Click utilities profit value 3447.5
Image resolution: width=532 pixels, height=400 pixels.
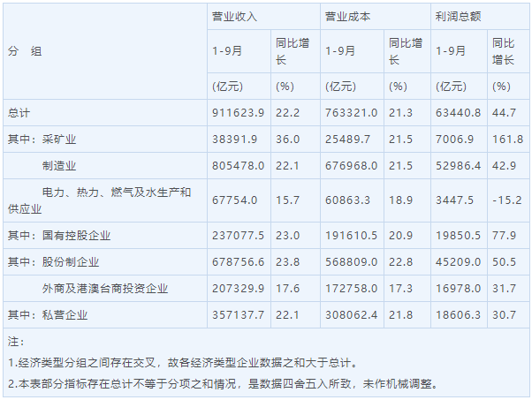point(454,200)
